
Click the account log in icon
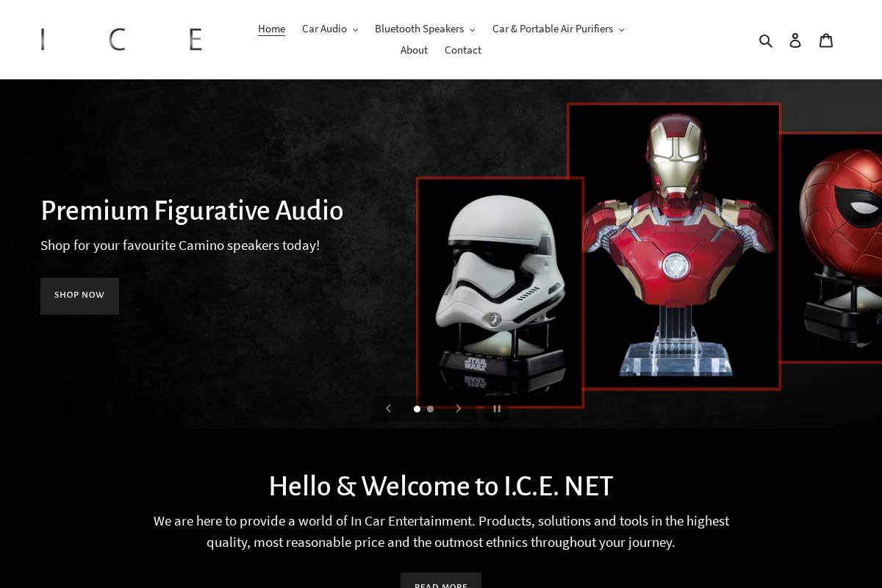pyautogui.click(x=795, y=40)
